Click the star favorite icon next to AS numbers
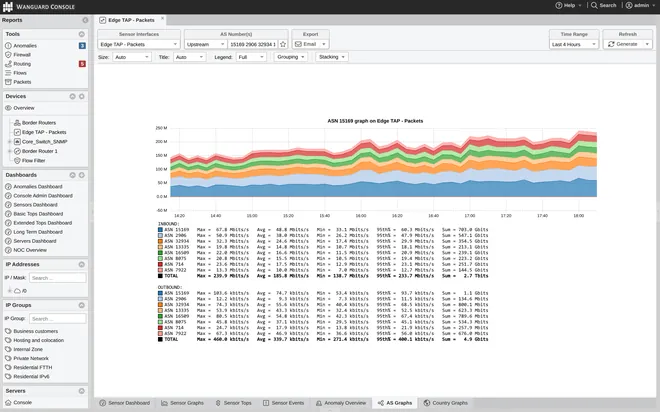The image size is (660, 412). 283,44
